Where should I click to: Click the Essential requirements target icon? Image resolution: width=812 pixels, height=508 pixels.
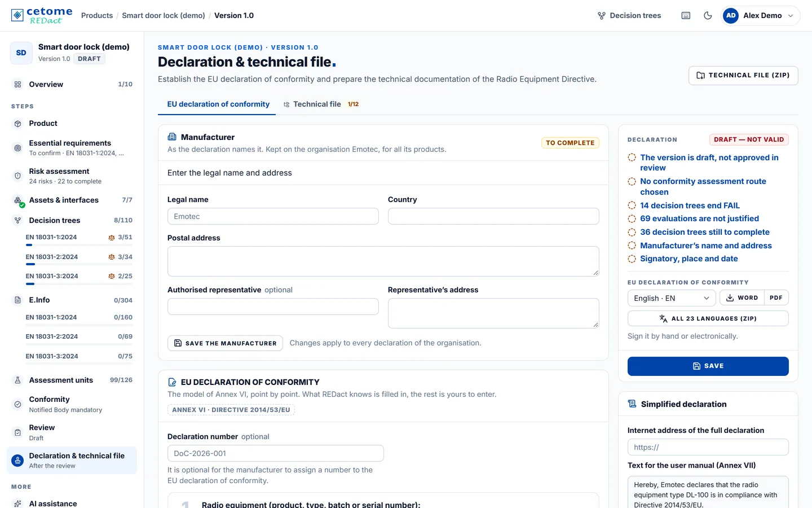point(17,148)
